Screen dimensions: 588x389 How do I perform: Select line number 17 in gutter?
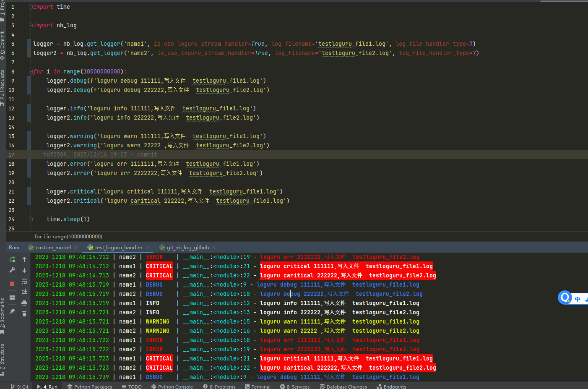point(11,155)
